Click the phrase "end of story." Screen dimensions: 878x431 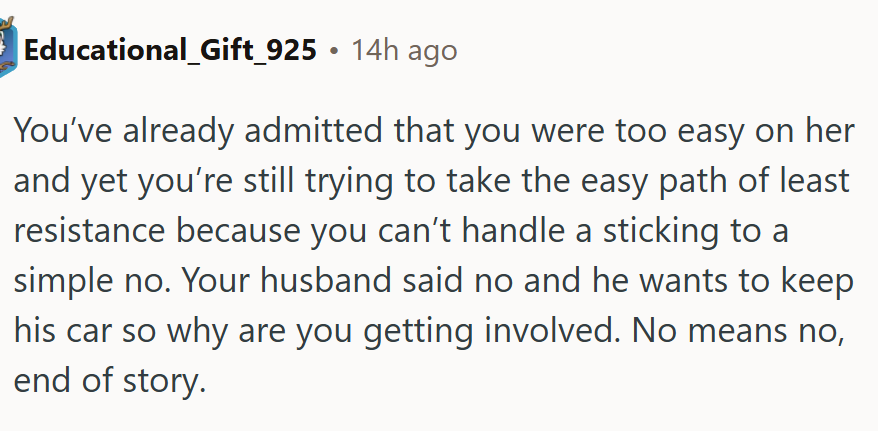[x=110, y=382]
